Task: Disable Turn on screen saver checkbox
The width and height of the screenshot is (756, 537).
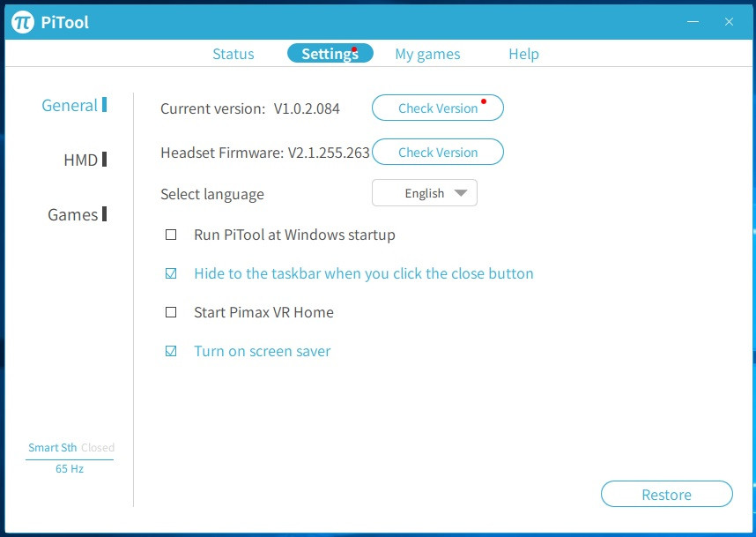Action: (171, 351)
